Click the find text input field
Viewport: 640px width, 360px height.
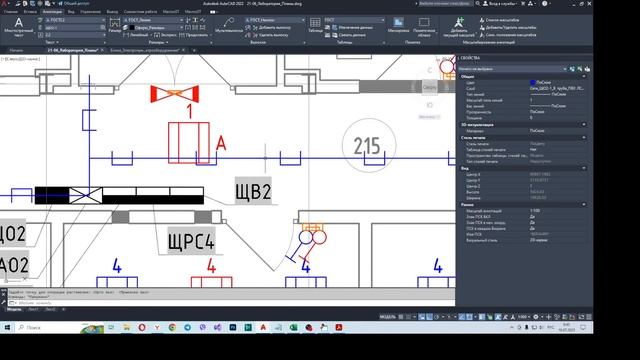coord(72,28)
